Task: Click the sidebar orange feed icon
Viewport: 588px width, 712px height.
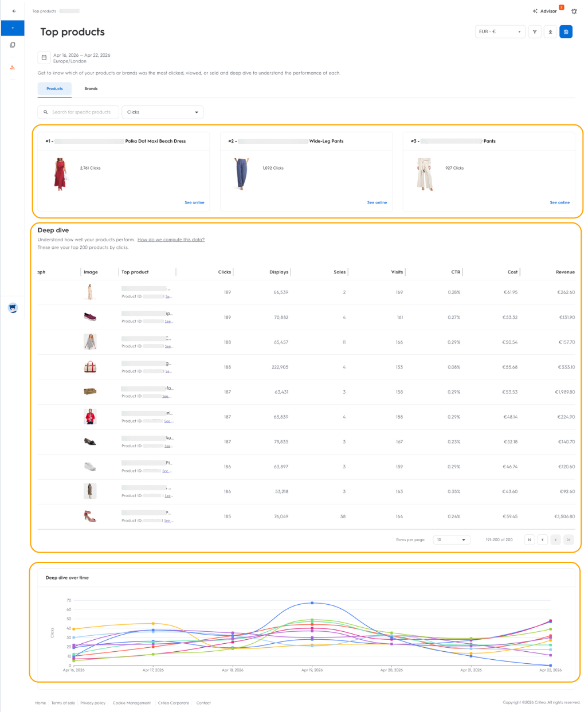Action: click(x=13, y=68)
